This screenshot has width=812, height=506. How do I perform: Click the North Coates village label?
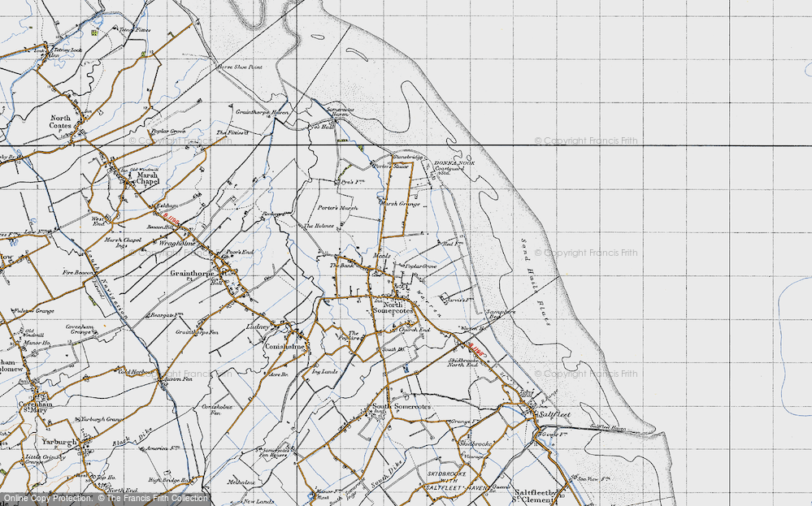coord(60,122)
